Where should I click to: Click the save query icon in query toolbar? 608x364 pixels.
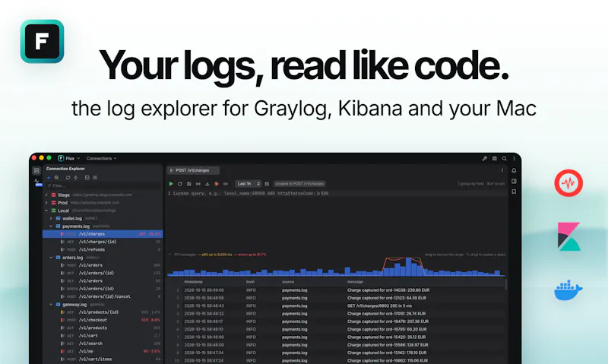pos(189,184)
